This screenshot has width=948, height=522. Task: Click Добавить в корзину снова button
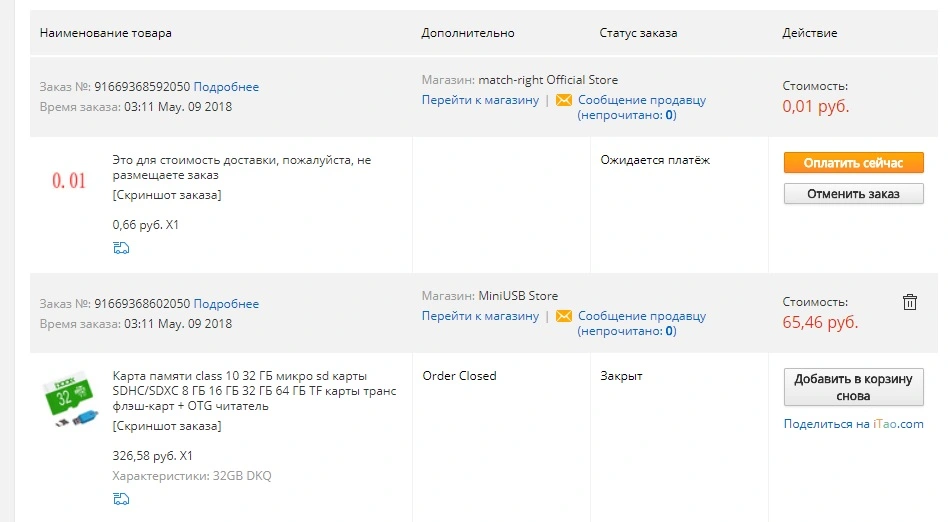(853, 387)
